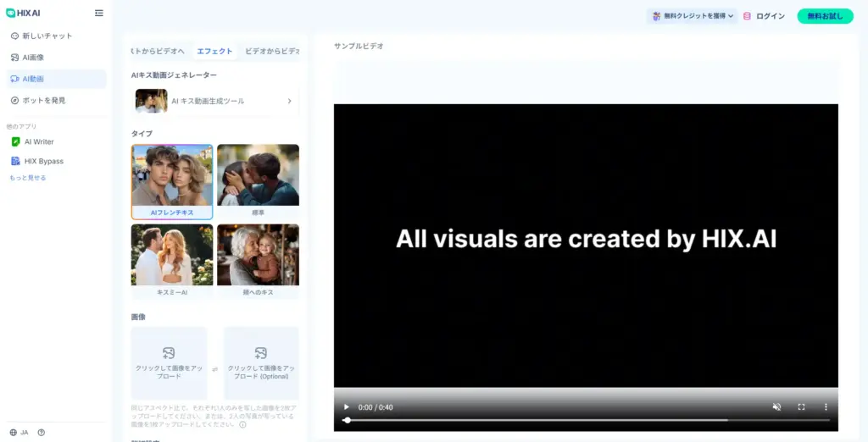868x442 pixels.
Task: Click the 無料お試し button
Action: pyautogui.click(x=825, y=16)
